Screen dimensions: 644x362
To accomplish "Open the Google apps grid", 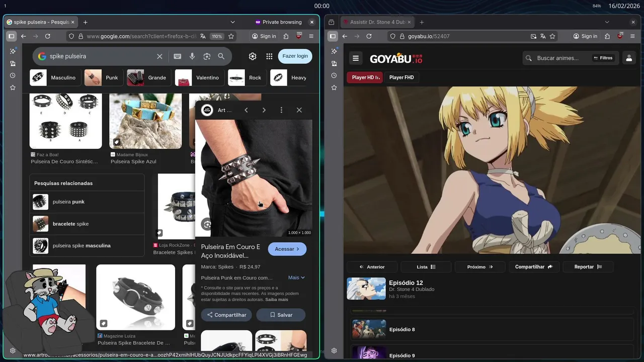I will [269, 56].
